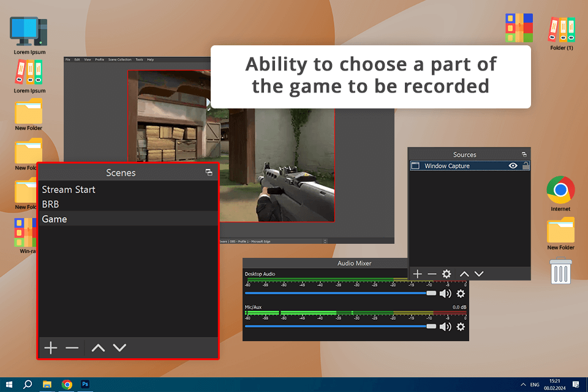
Task: Open the Tools menu in OBS
Action: pos(139,59)
